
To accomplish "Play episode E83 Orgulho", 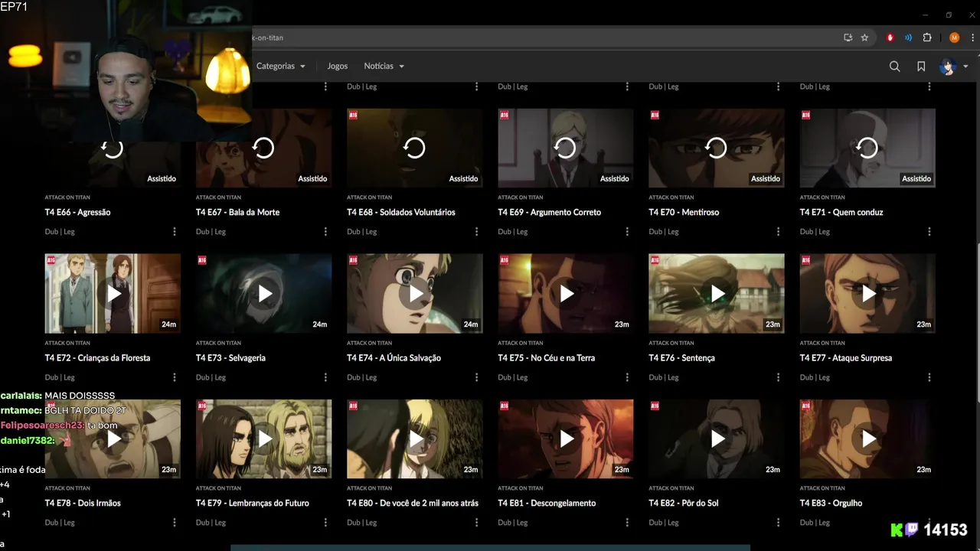I will point(867,439).
